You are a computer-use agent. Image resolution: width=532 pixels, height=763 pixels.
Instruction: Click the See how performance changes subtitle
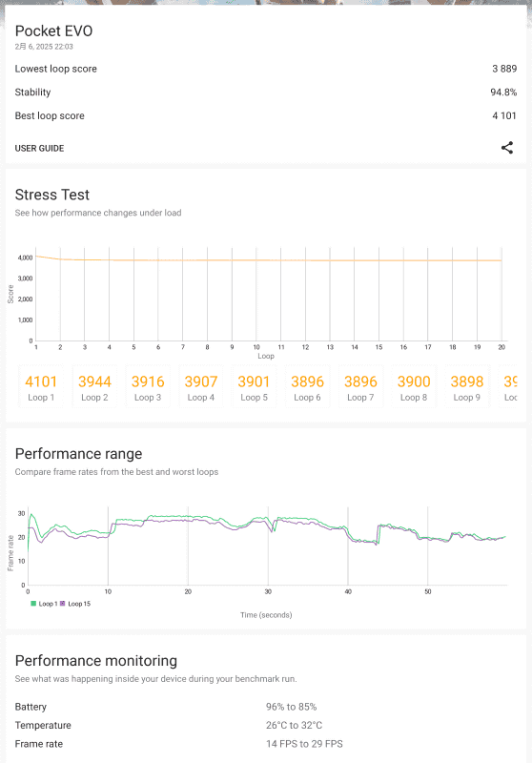98,213
